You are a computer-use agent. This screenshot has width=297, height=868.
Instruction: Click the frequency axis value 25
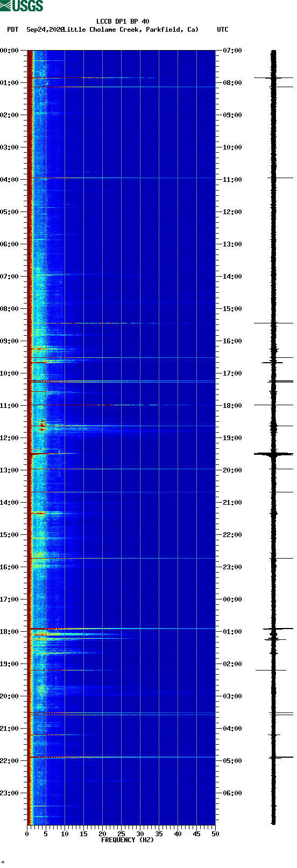121,834
